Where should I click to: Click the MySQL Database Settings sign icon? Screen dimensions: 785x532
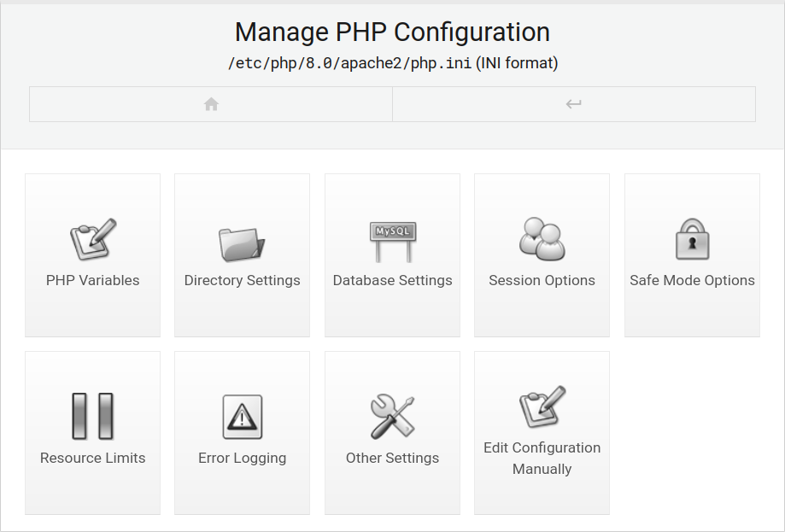[x=392, y=241]
